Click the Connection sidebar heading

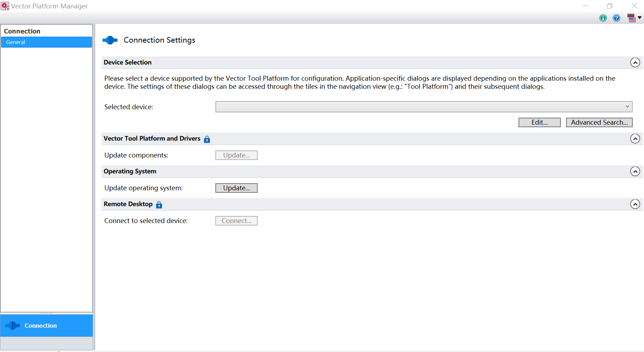point(22,31)
